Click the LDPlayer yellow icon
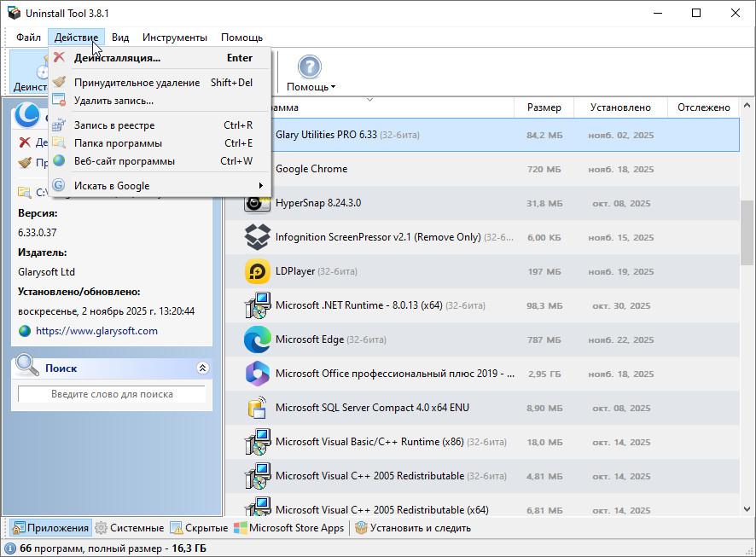 tap(257, 271)
